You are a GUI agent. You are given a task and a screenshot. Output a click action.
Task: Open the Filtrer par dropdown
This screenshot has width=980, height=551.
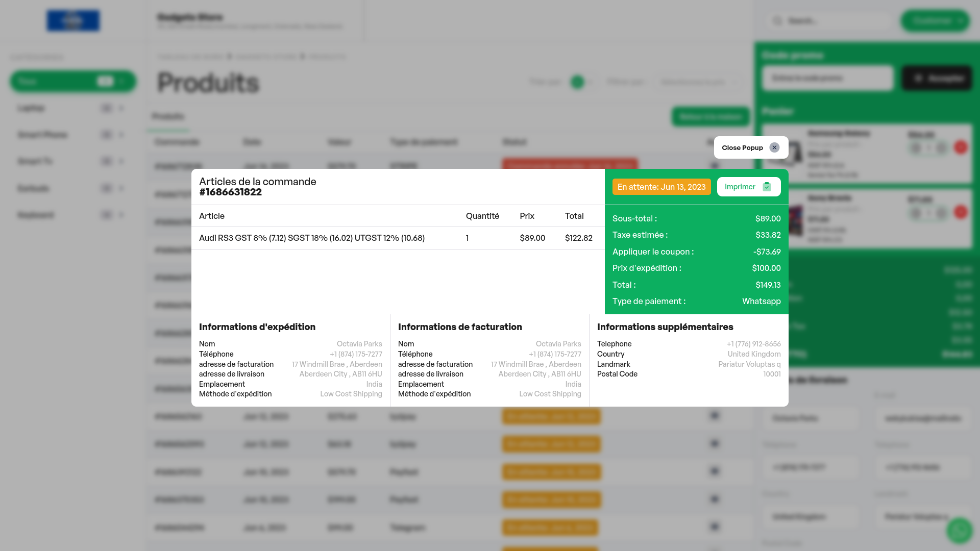click(x=698, y=82)
